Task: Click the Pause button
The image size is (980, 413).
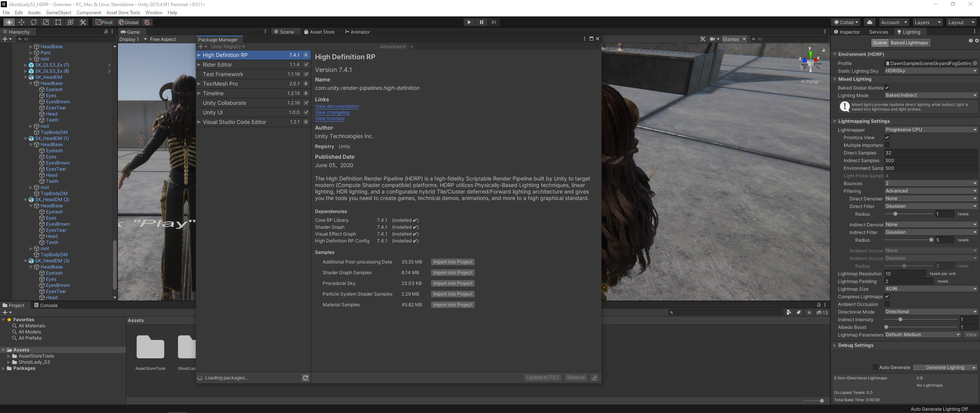Action: point(481,22)
